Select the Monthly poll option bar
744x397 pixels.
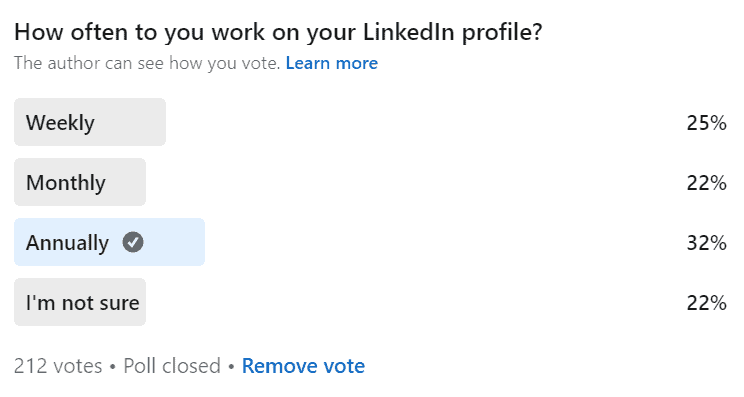pyautogui.click(x=80, y=182)
